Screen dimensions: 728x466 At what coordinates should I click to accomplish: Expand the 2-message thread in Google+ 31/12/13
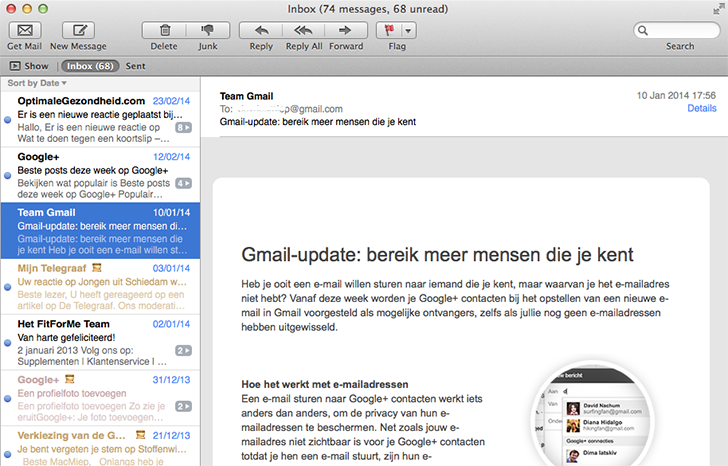pos(183,406)
